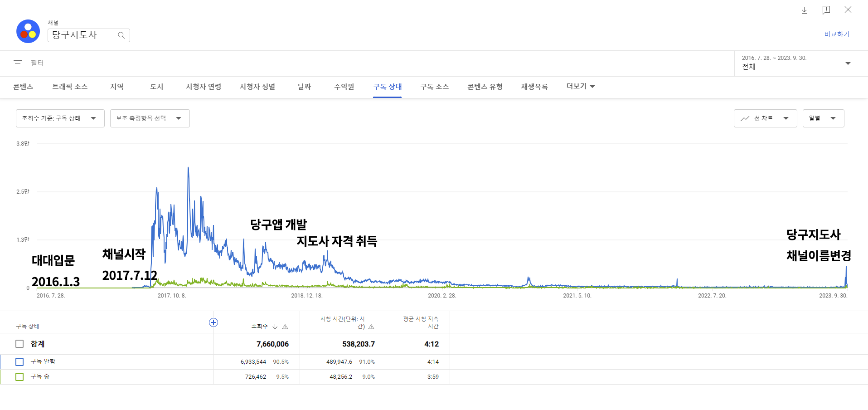
Task: Open the 일별 granularity dropdown
Action: (824, 118)
